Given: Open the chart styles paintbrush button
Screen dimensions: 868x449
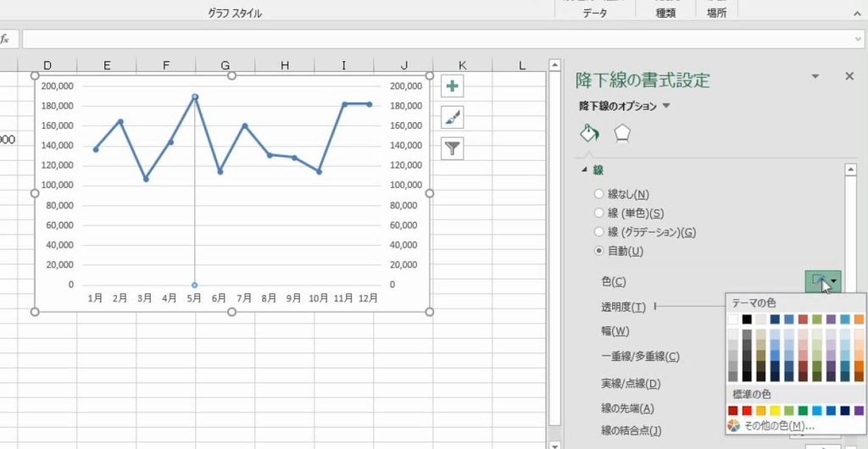Looking at the screenshot, I should pos(453,118).
